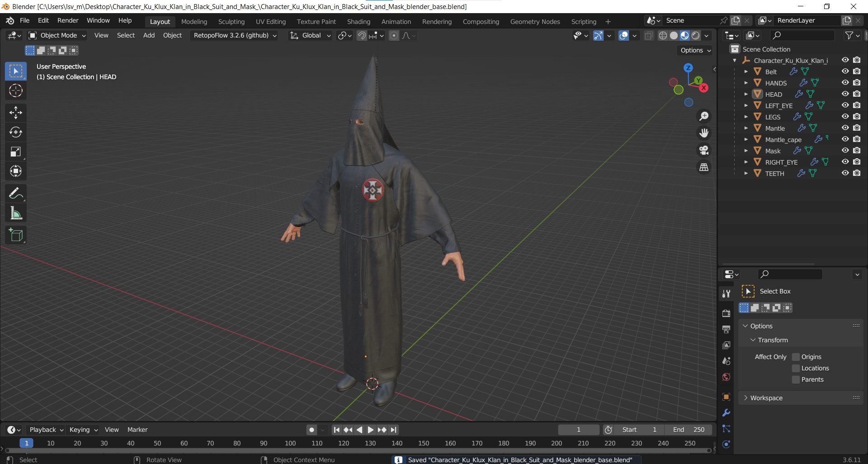Disable Mask object in renders
This screenshot has width=868, height=464.
pos(857,151)
